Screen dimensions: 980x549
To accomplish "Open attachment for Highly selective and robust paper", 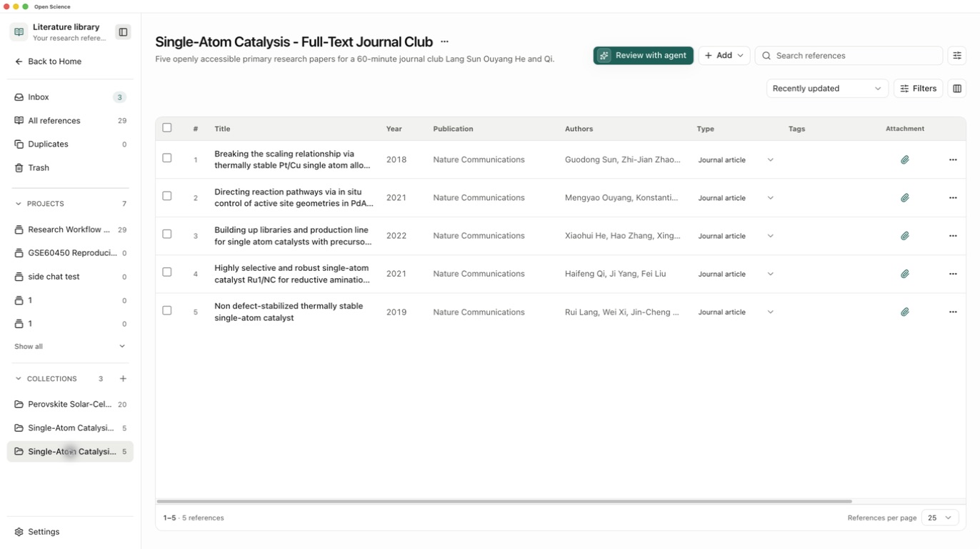I will click(905, 274).
